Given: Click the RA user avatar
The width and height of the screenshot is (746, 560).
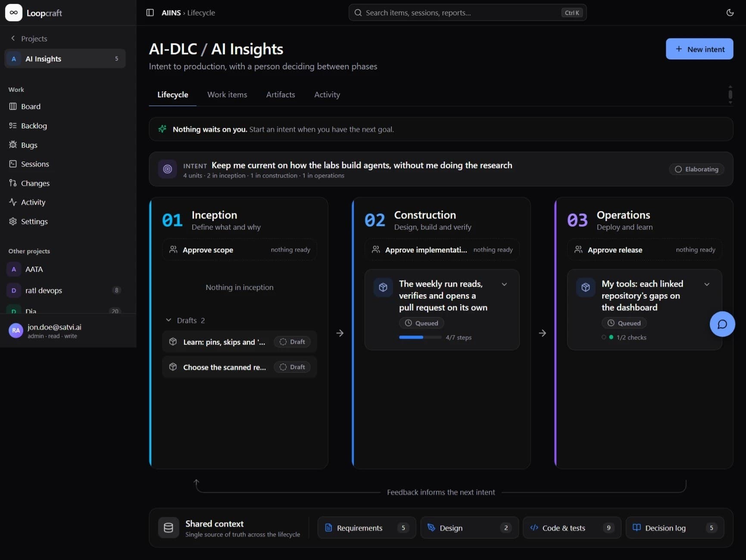Looking at the screenshot, I should coord(16,330).
